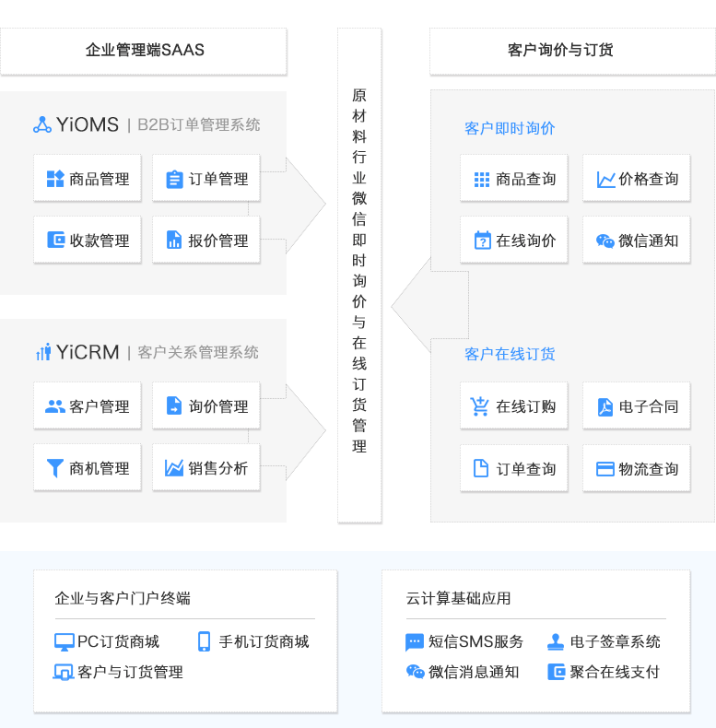Click the 客户询价与订货 header box

tap(572, 51)
